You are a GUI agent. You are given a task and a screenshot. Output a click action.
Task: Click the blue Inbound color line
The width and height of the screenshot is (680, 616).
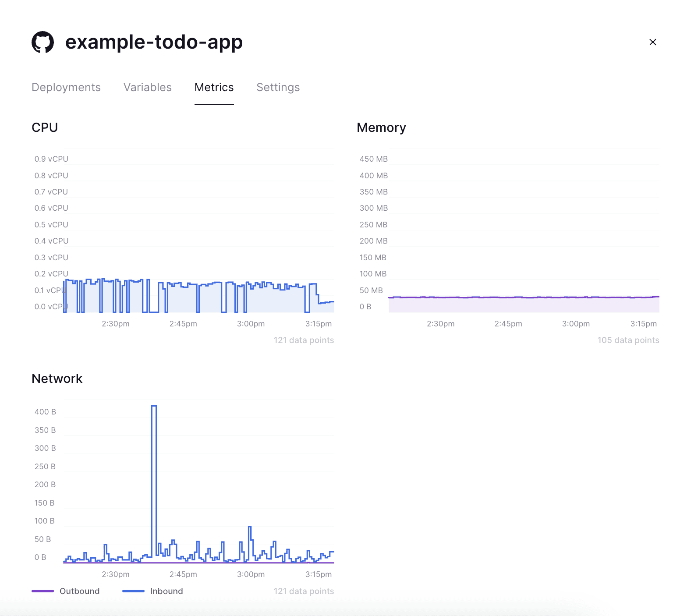point(133,591)
